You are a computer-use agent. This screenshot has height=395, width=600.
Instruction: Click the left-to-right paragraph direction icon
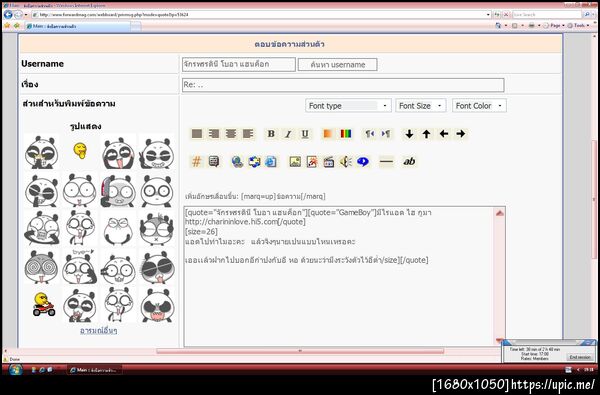pos(386,134)
